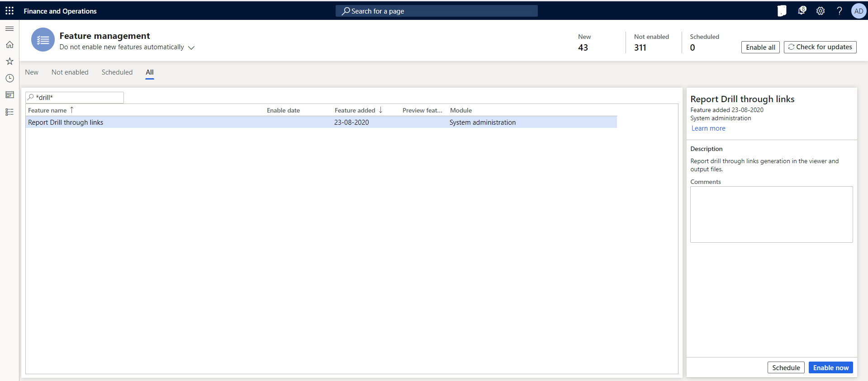Click the New count tile 43

[584, 42]
